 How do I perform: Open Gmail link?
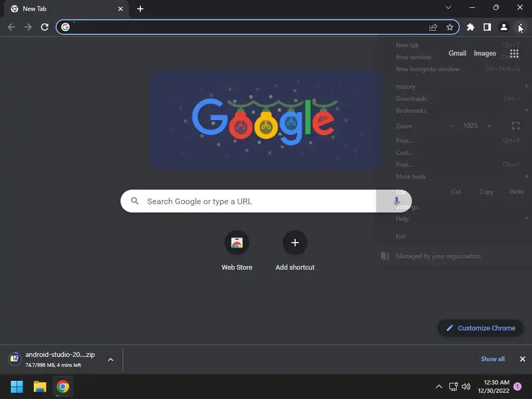click(457, 54)
